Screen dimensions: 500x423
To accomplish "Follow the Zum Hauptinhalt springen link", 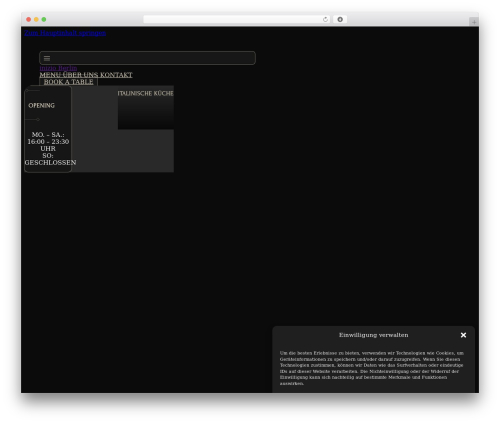I will [65, 33].
